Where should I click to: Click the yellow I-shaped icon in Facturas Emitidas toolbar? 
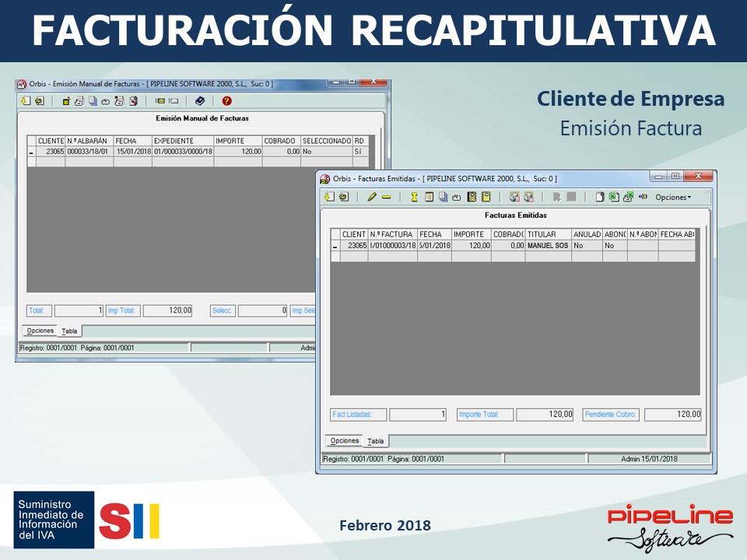coord(415,197)
